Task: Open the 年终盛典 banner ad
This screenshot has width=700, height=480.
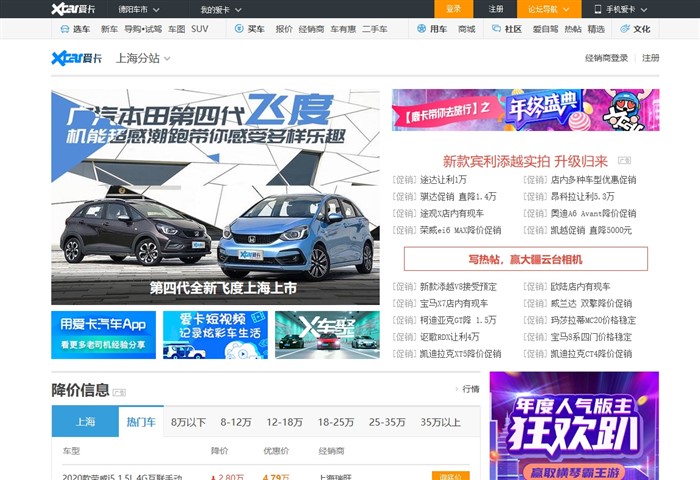Action: pyautogui.click(x=525, y=110)
